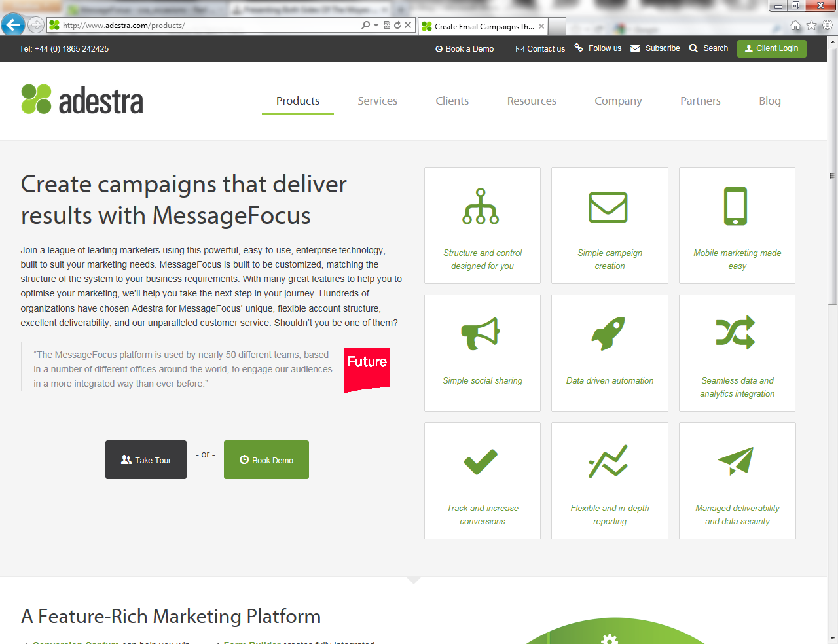Click the Structure and control hierarchy icon
Image resolution: width=838 pixels, height=644 pixels.
coord(481,206)
